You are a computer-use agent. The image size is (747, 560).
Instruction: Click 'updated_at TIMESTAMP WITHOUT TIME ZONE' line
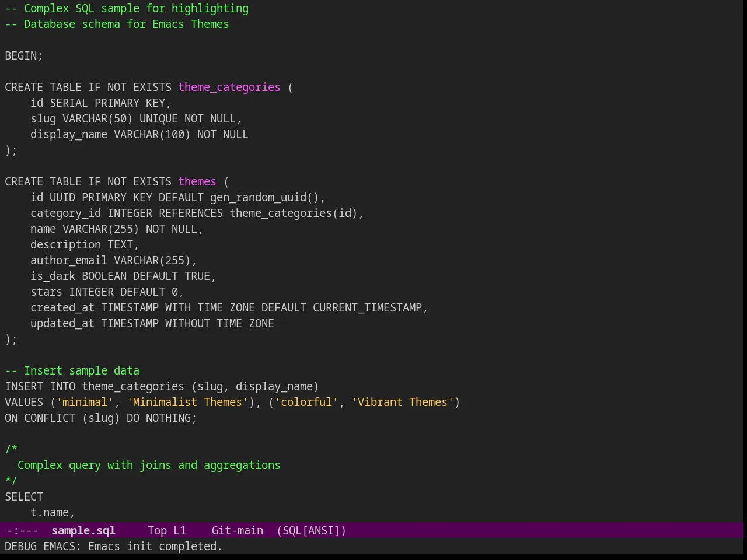tap(152, 323)
